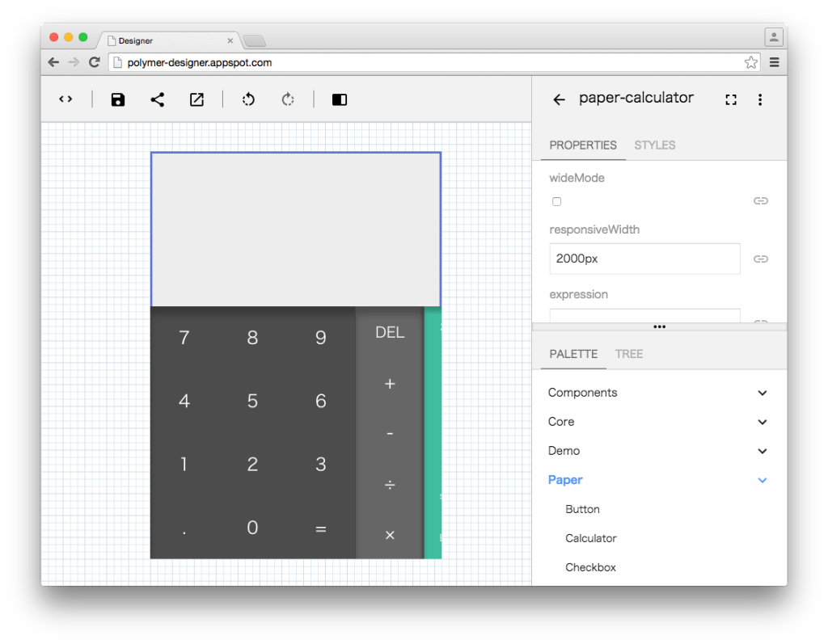Bind wideMode using its link icon
828x644 pixels.
[760, 201]
